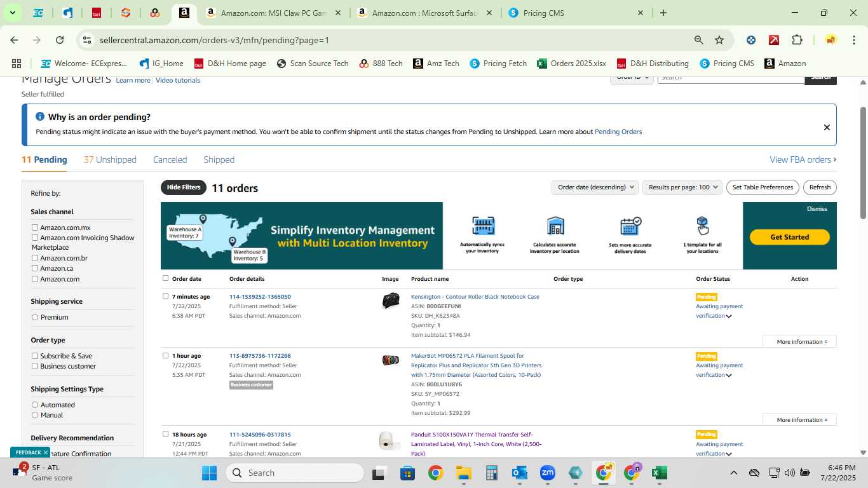Open the apps grid in bookmarks bar
The width and height of the screenshot is (868, 488).
pyautogui.click(x=17, y=64)
